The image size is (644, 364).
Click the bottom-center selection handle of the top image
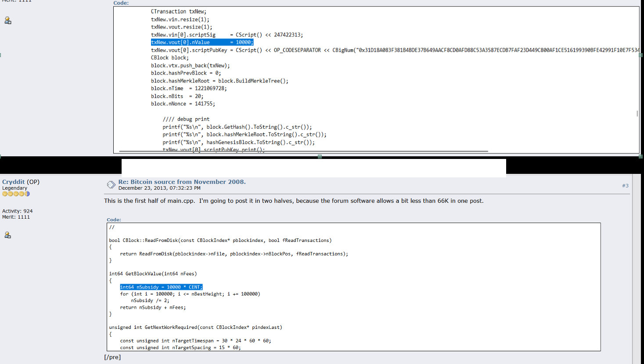pos(320,156)
